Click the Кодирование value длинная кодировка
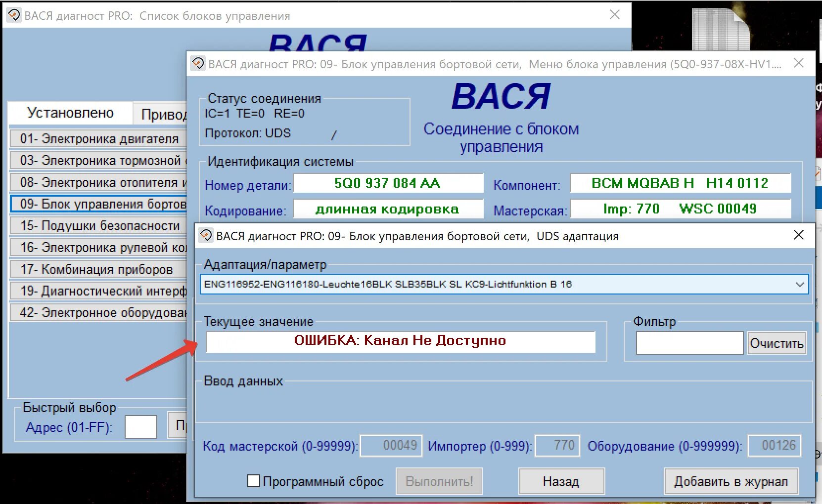 coord(388,209)
